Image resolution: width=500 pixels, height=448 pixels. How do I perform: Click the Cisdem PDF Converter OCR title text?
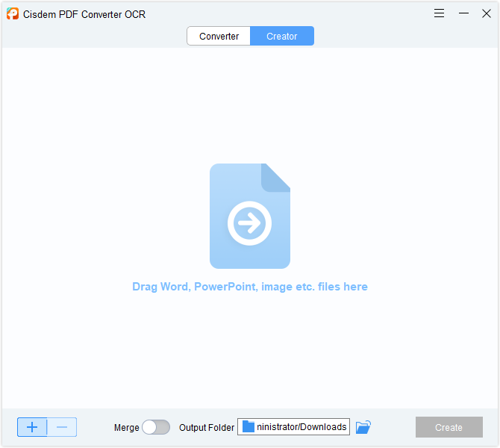(84, 14)
